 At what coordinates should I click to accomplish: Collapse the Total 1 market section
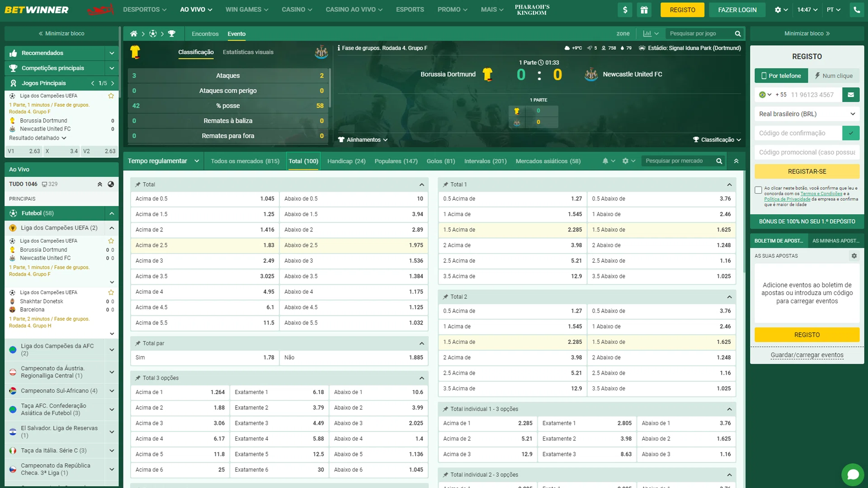pos(729,184)
